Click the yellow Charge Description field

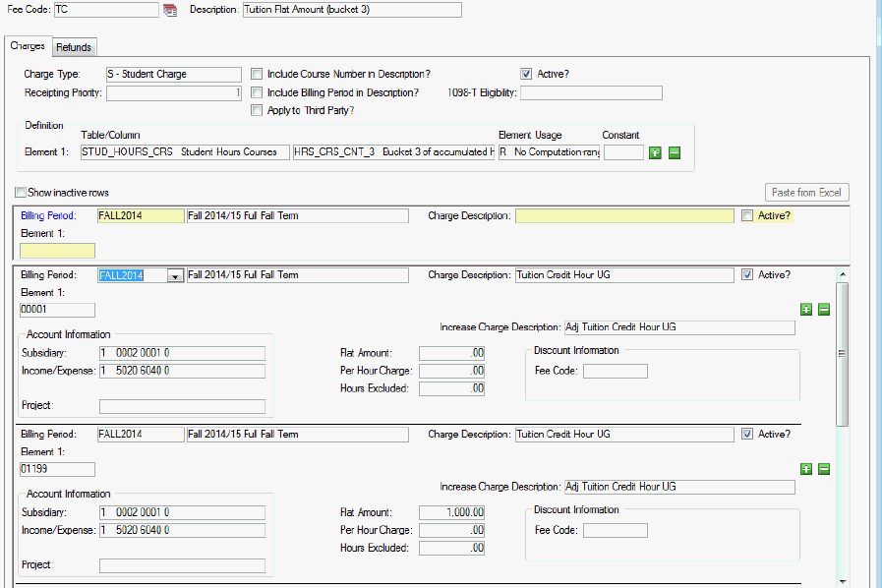point(624,216)
